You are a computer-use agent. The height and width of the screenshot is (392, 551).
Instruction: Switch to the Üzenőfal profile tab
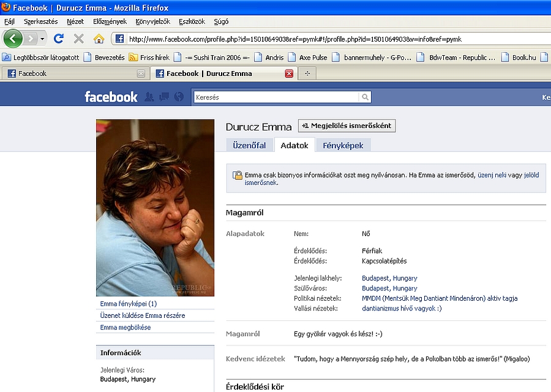click(249, 145)
